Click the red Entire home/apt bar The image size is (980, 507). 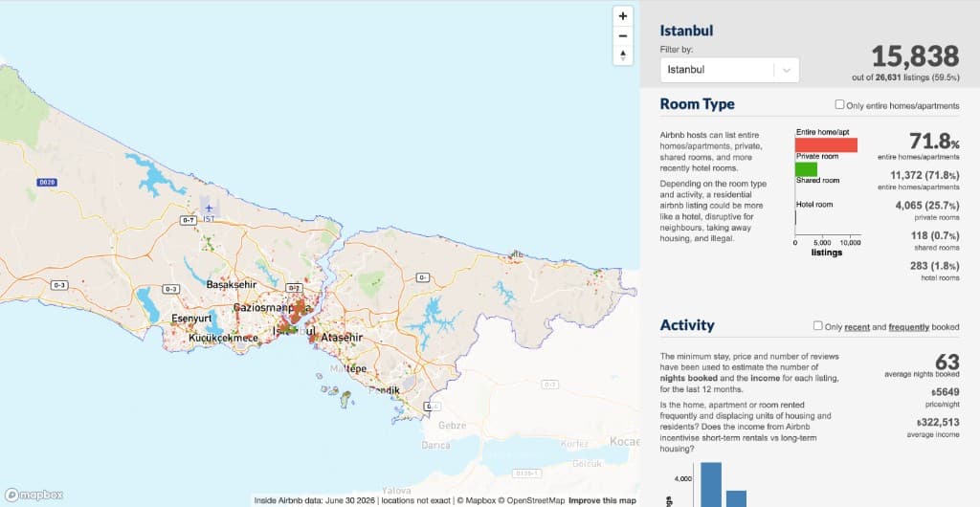point(826,144)
